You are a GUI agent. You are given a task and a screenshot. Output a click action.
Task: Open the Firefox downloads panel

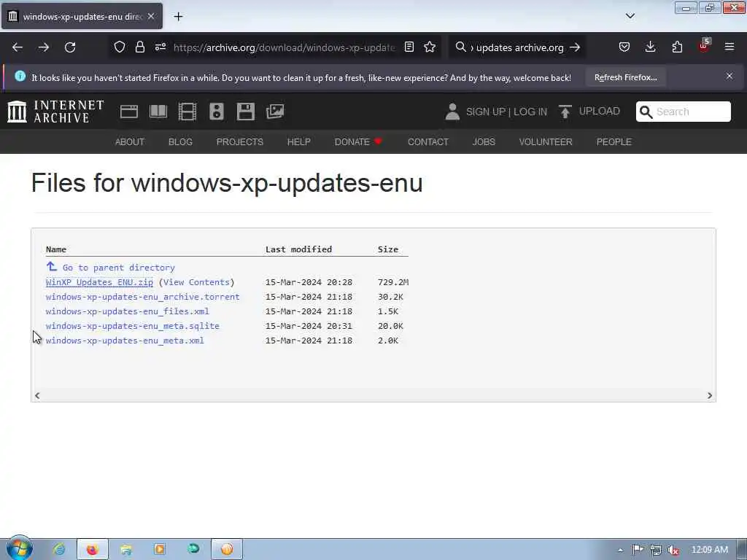point(650,47)
